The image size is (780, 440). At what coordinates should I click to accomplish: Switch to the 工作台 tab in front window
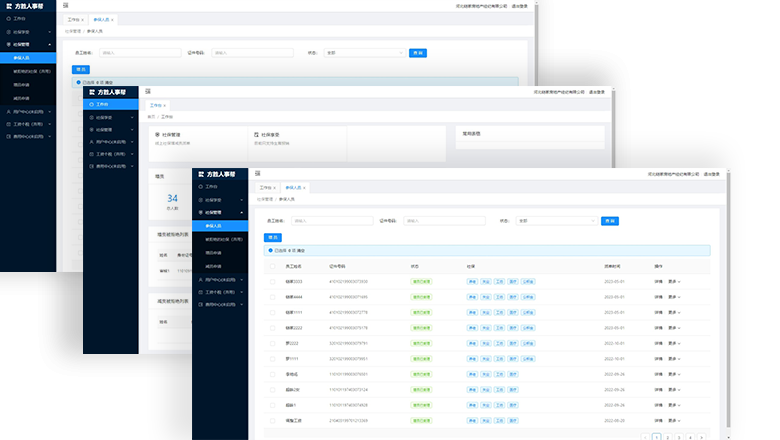coord(265,188)
